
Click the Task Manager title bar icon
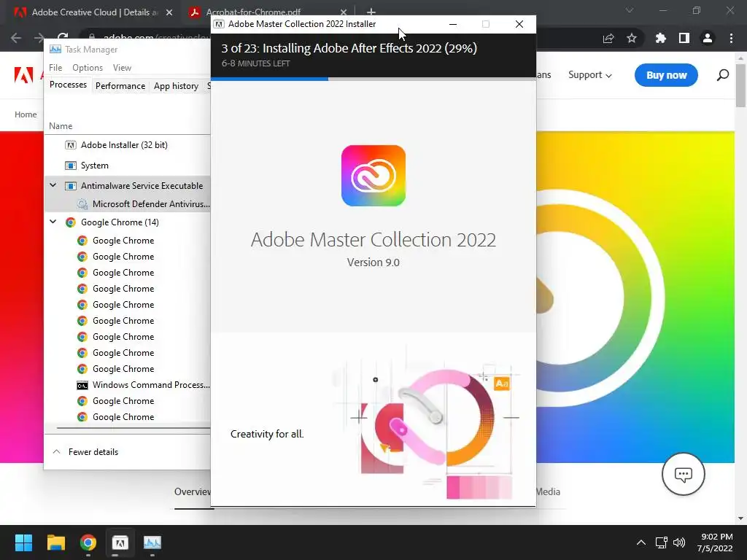click(55, 49)
